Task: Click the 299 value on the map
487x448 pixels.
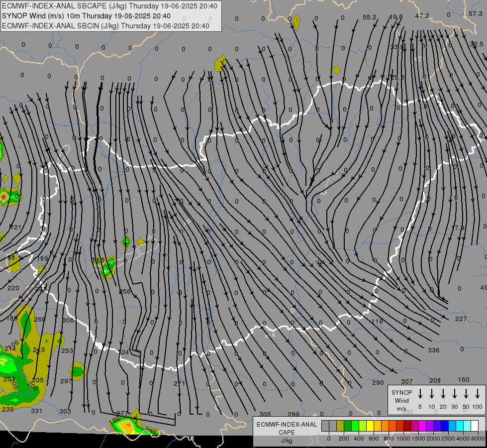Action: 293,414
